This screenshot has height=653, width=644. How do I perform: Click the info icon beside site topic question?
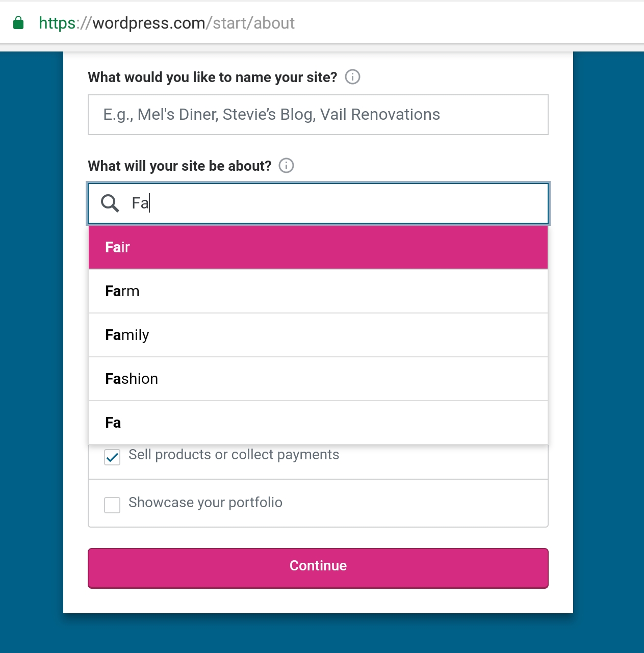tap(286, 166)
